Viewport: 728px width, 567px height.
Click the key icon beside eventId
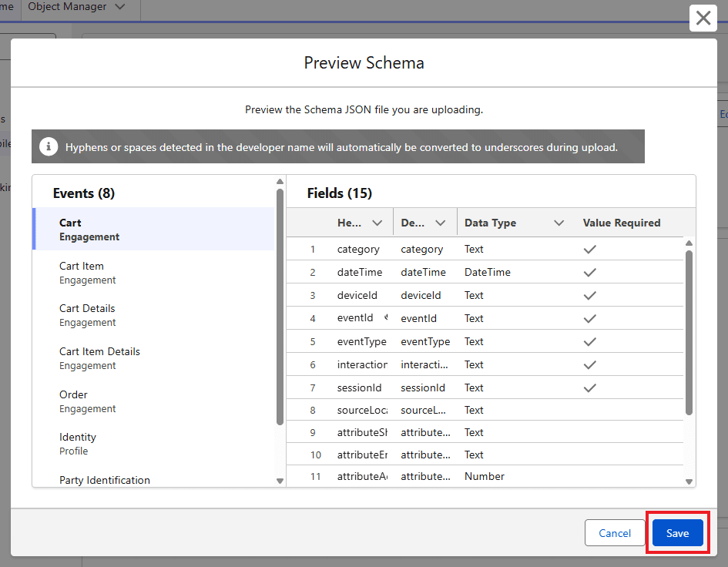pyautogui.click(x=386, y=317)
